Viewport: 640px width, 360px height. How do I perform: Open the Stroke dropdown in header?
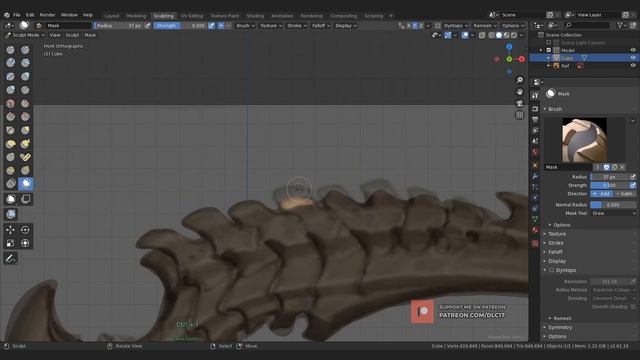296,25
